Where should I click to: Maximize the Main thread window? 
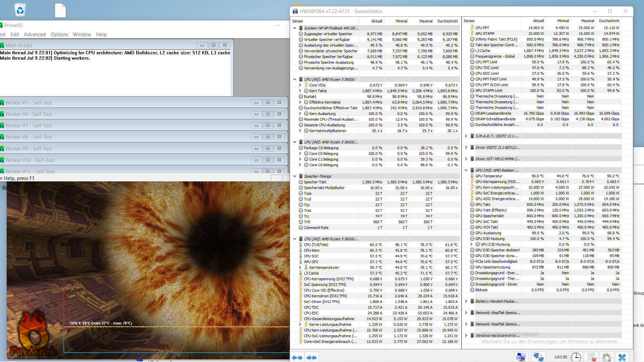pos(213,45)
